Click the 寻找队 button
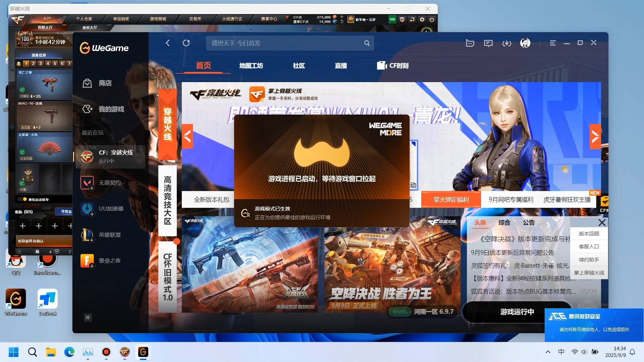644x362 pixels. point(65,212)
